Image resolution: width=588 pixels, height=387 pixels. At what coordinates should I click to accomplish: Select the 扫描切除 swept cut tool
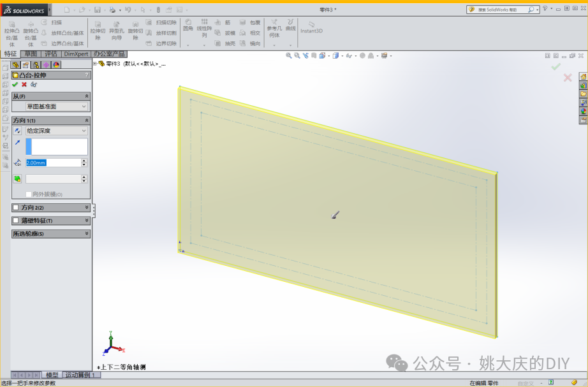point(161,22)
